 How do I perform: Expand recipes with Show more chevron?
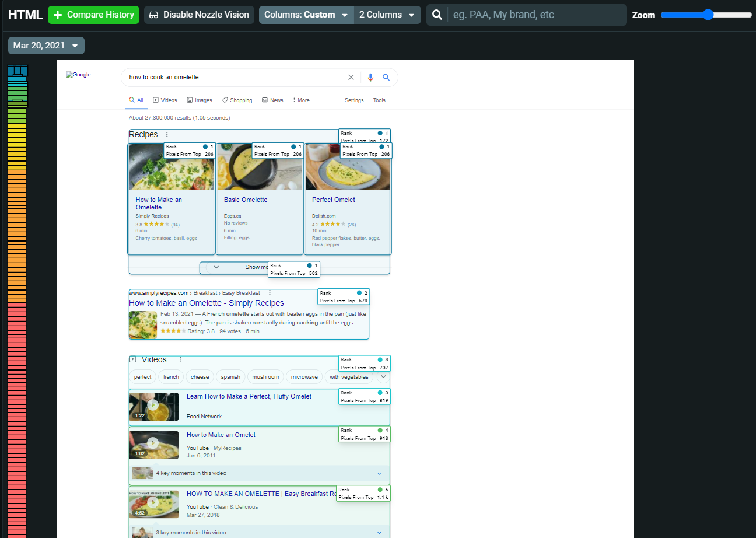pyautogui.click(x=216, y=267)
